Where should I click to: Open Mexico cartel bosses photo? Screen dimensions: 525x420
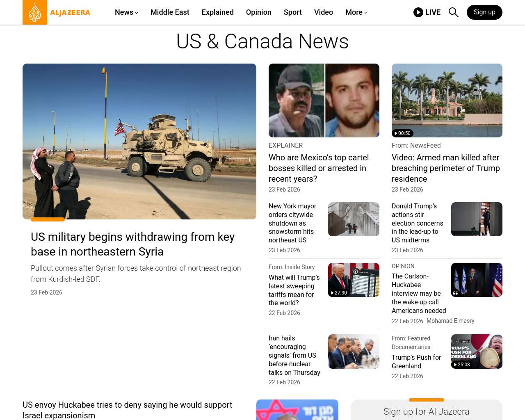coord(324,100)
